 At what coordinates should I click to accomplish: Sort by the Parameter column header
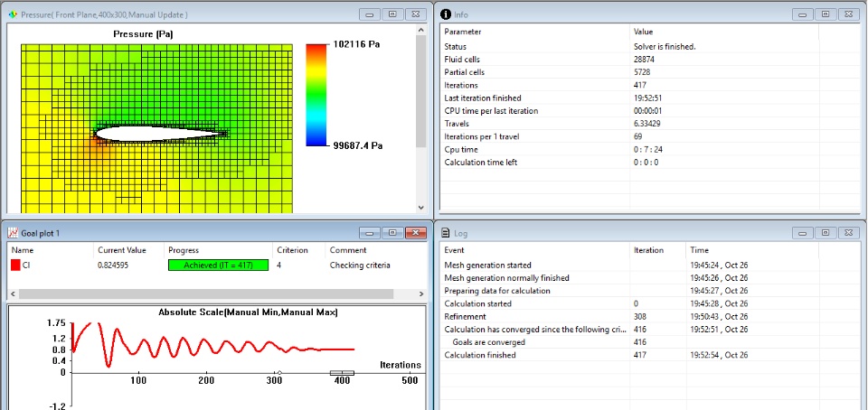pos(533,32)
